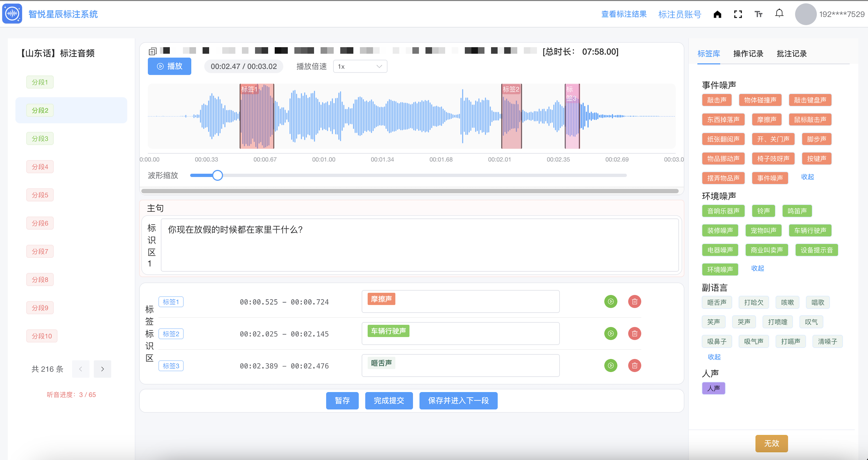Click the user avatar image
868x460 pixels.
(806, 14)
